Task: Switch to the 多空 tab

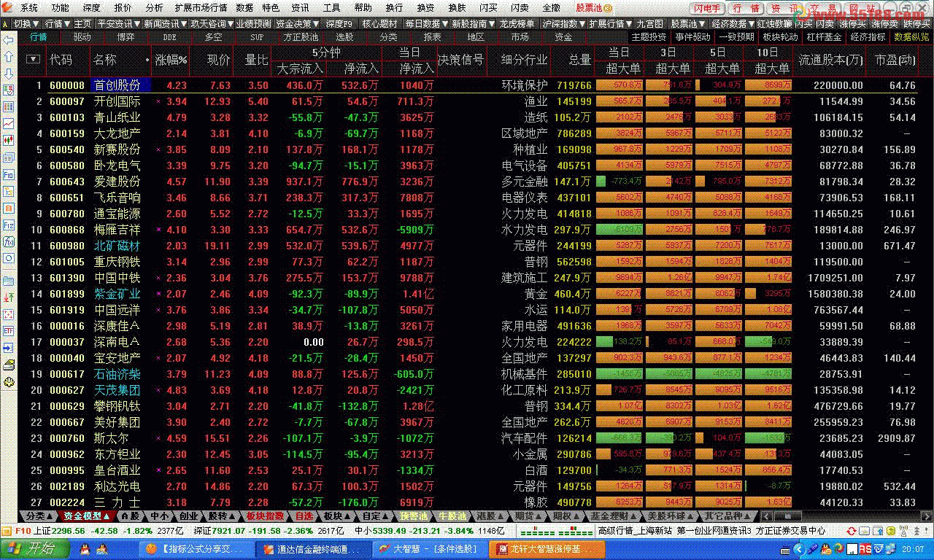Action: 213,37
